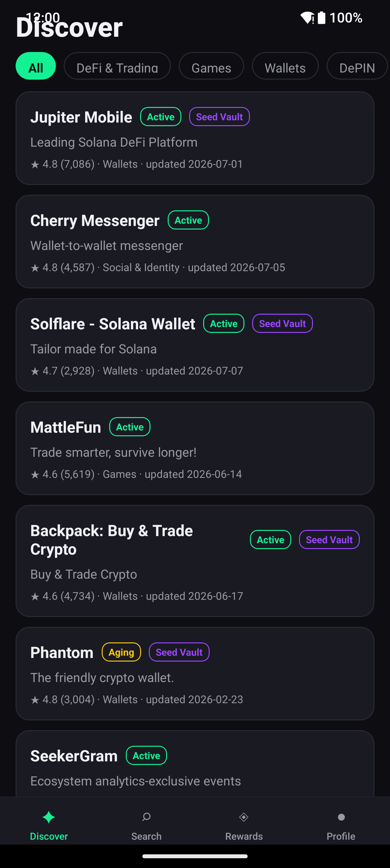Select the DePIN filter chip
Viewport: 390px width, 868px height.
[357, 66]
